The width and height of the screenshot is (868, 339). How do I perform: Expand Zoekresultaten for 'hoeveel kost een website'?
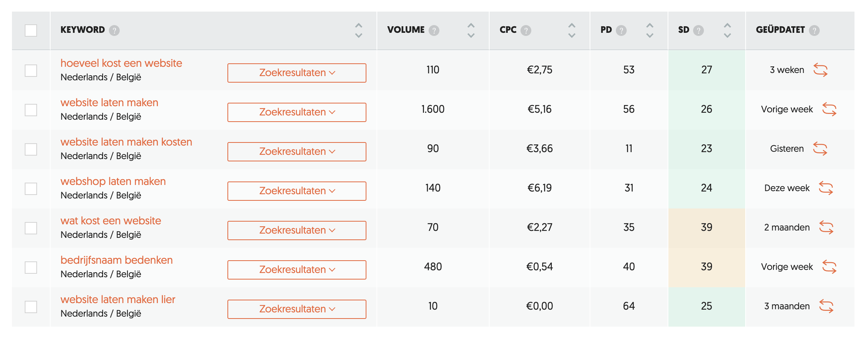click(x=297, y=73)
